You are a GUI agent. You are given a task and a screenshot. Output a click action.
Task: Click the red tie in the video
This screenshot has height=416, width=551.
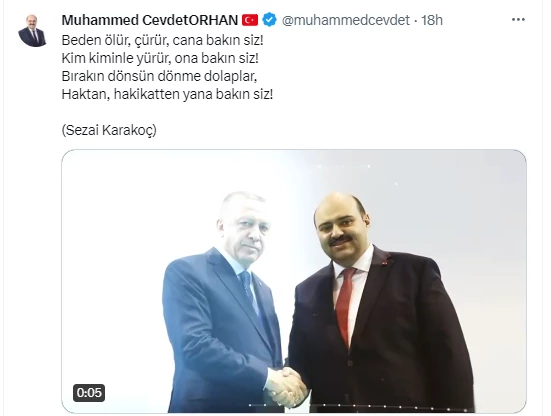tap(345, 306)
